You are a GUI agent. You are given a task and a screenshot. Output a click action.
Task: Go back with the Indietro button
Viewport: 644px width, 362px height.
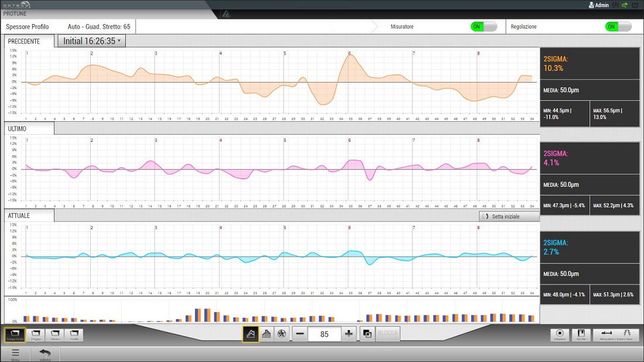pyautogui.click(x=45, y=354)
